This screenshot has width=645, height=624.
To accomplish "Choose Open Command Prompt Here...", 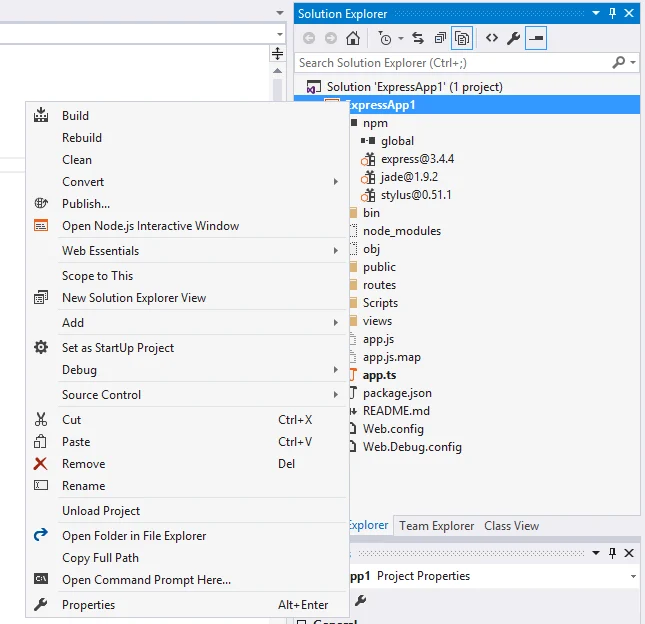I will [x=187, y=580].
